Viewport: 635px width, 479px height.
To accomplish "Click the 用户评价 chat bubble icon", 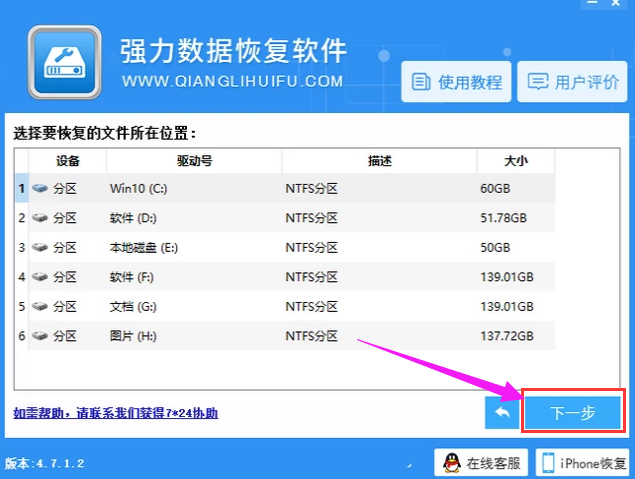I will tap(538, 82).
